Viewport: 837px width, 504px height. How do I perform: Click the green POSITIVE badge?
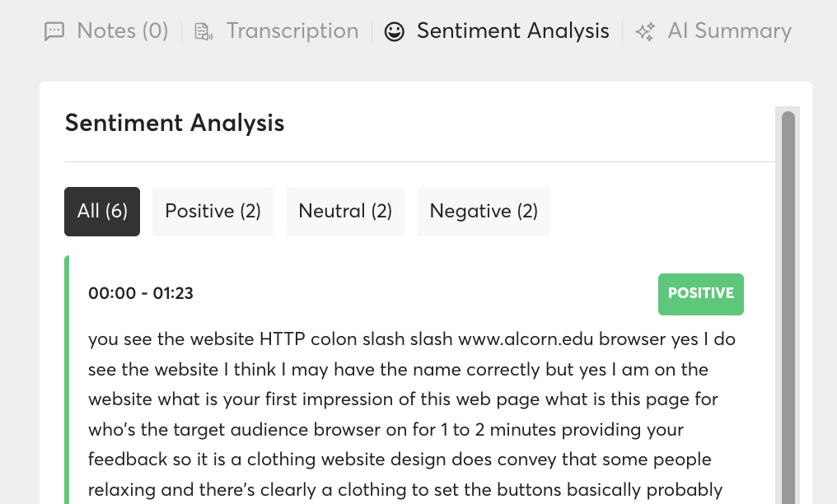click(700, 294)
